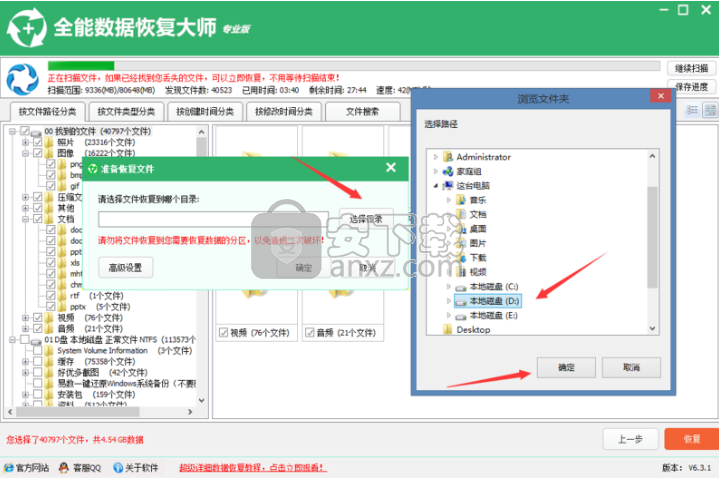Click the app logo icon in title bar
This screenshot has height=481, width=719.
coord(27,27)
